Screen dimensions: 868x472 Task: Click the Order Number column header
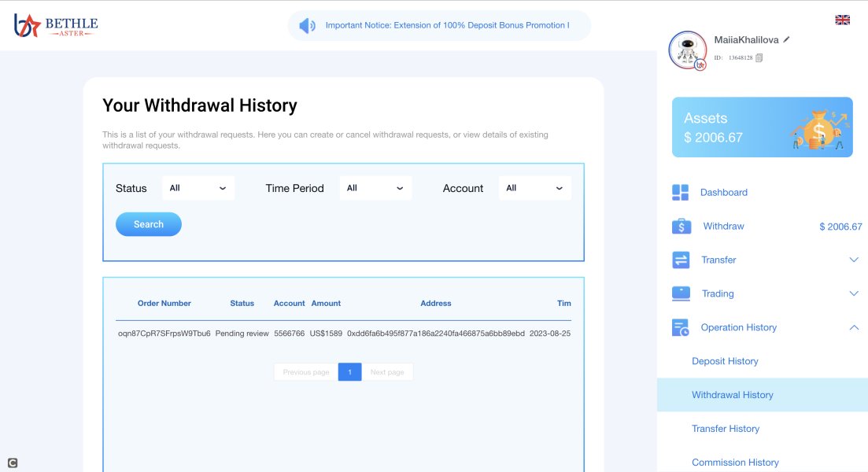164,303
